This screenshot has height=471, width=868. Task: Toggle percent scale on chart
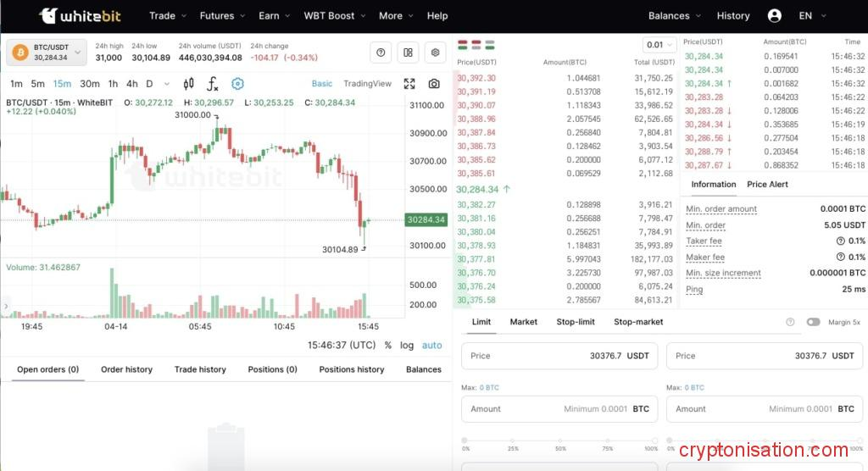388,346
